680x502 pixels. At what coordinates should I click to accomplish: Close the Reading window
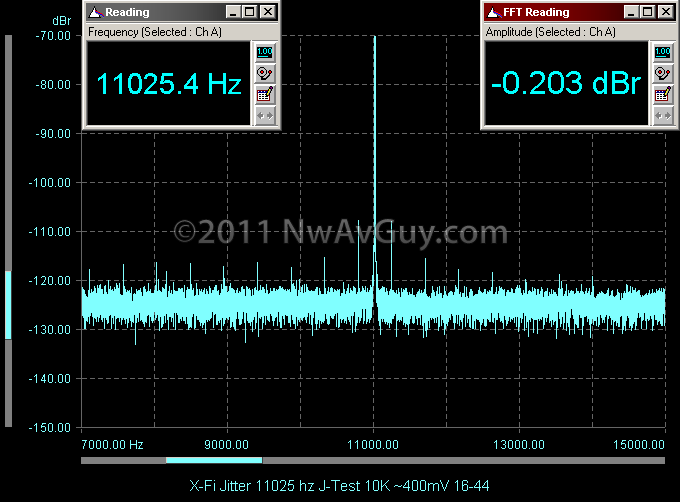coord(268,12)
